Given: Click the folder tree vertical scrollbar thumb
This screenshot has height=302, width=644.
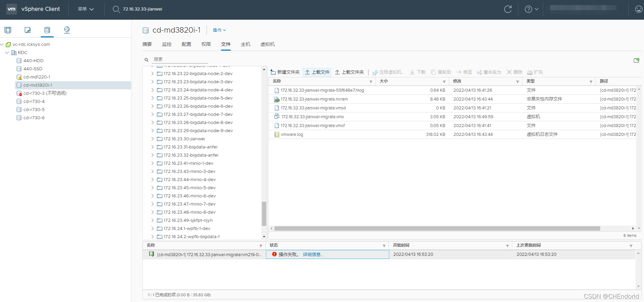Looking at the screenshot, I should click(x=264, y=214).
